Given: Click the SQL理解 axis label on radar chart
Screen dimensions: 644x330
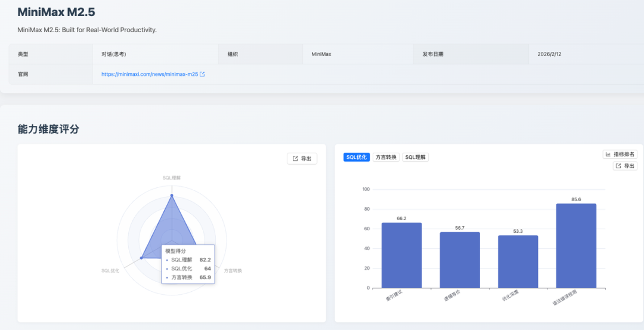Looking at the screenshot, I should [172, 178].
